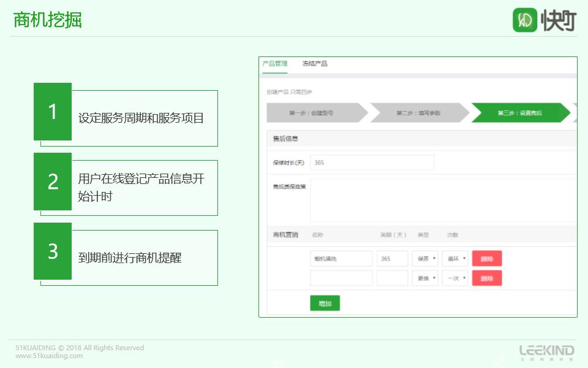Click the 售后质保政策 text area

point(443,201)
